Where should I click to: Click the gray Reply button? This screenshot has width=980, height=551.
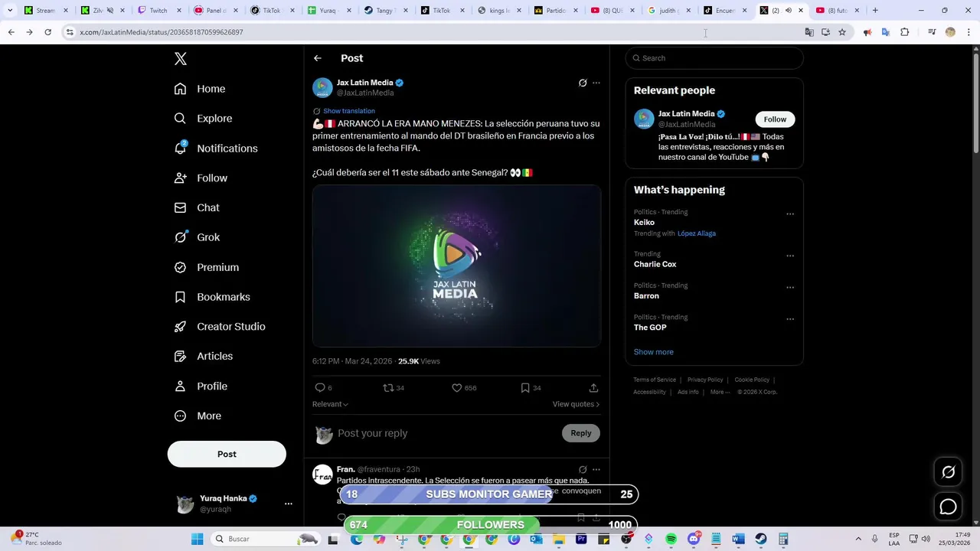coord(581,433)
